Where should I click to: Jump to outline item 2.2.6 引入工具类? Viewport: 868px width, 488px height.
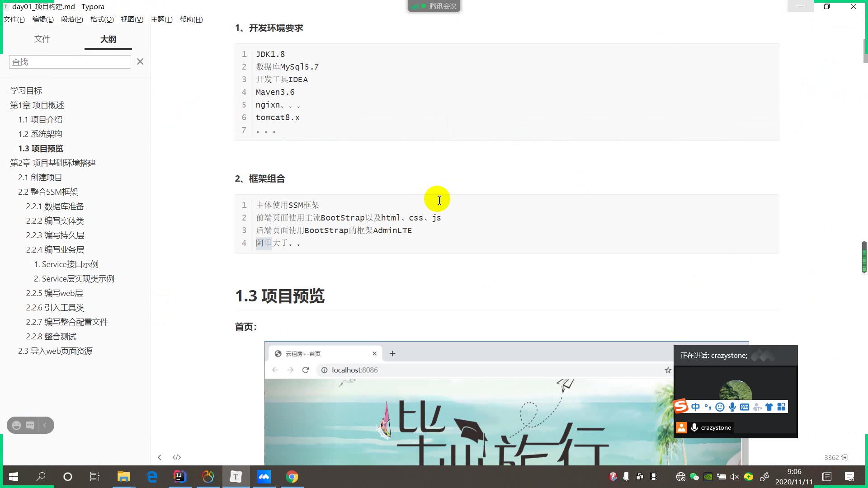55,308
